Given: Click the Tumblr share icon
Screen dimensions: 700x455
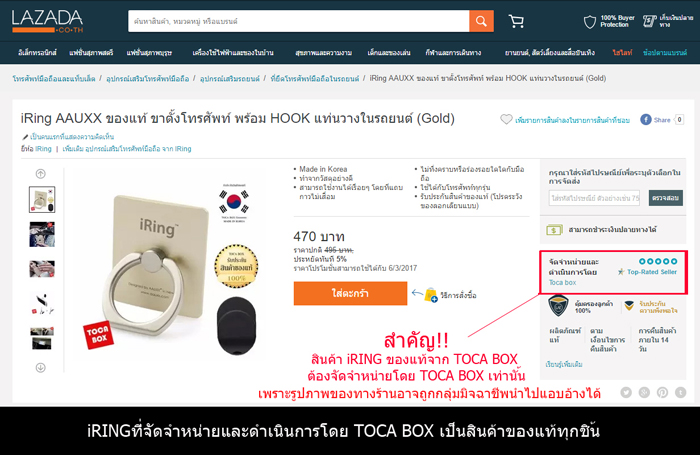Looking at the screenshot, I should click(x=680, y=392).
